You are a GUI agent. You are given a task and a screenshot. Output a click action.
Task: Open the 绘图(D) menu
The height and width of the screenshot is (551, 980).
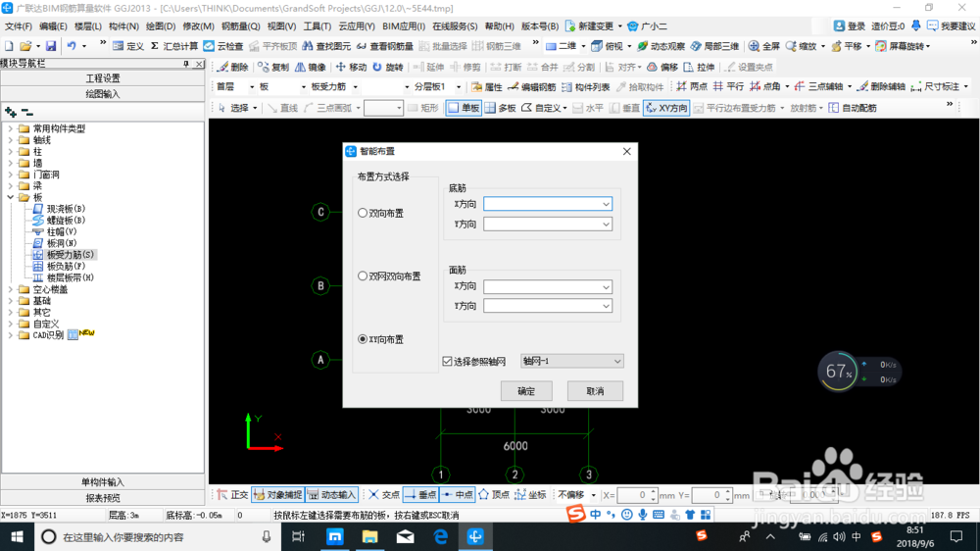[x=161, y=26]
